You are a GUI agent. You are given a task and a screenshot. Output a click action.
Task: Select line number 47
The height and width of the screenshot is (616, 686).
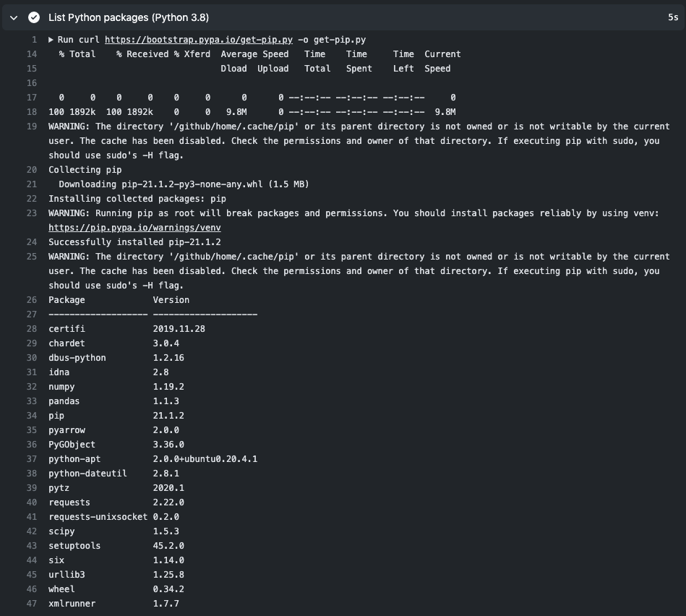(32, 603)
